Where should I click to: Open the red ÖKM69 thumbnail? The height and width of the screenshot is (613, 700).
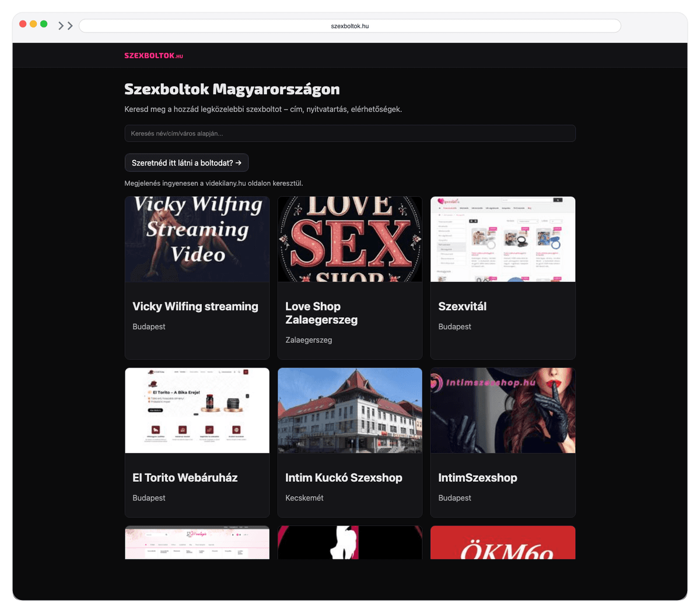(502, 543)
